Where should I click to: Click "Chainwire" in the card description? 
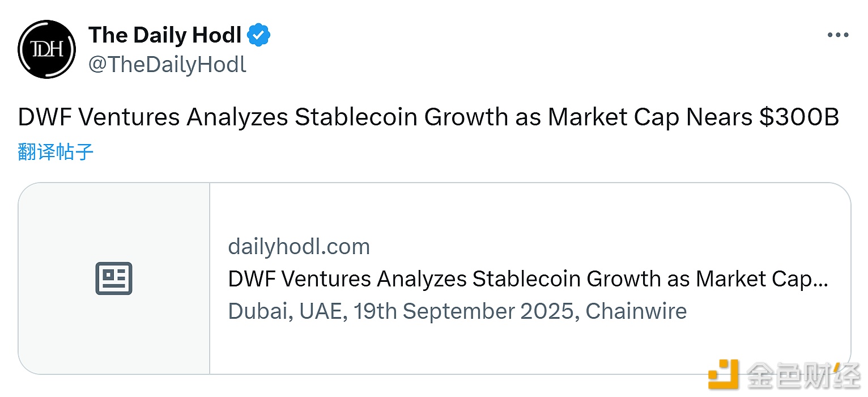636,311
